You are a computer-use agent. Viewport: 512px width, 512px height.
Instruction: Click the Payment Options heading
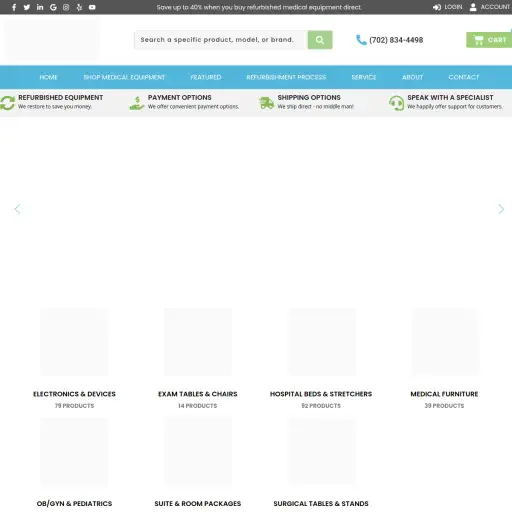[x=179, y=97]
